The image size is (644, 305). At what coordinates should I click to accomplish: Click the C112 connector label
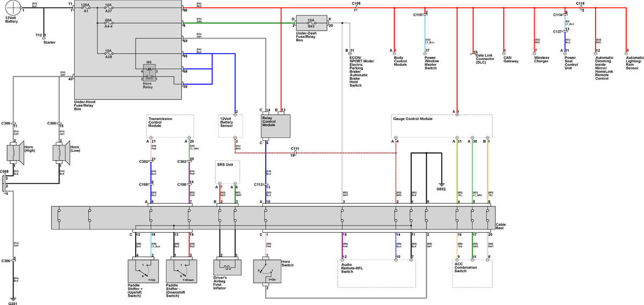coord(259,183)
